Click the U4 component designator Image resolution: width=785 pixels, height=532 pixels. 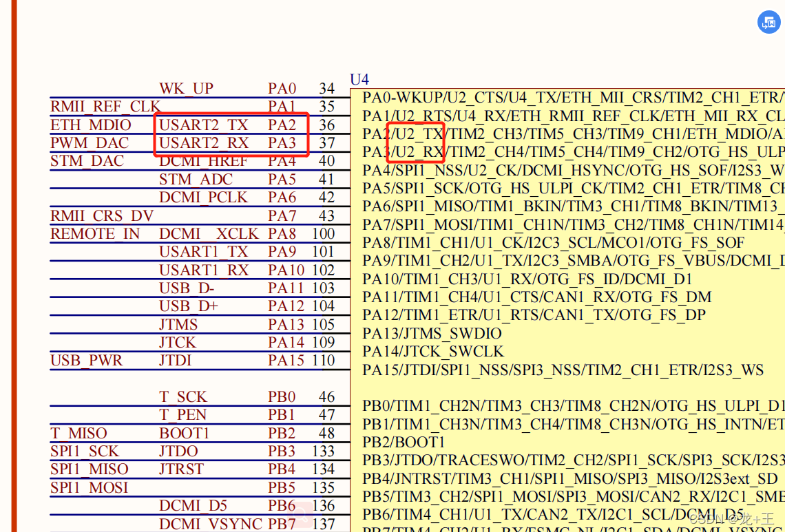click(359, 79)
